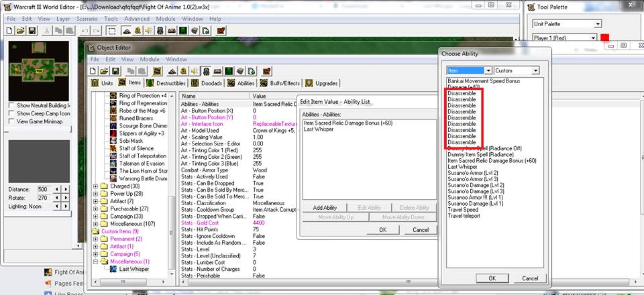Click OK in Choose Ability dialog

[x=492, y=278]
